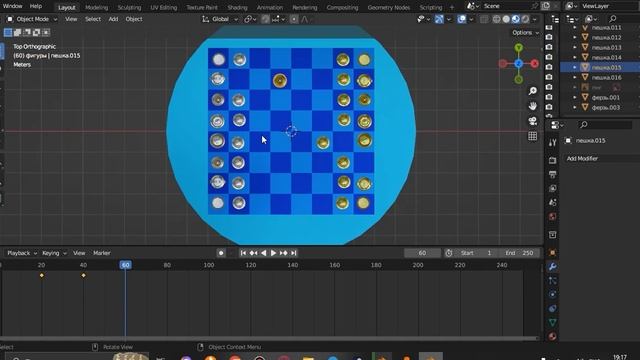Image resolution: width=640 pixels, height=360 pixels.
Task: Click the green Y axis on navigation gizmo
Action: 518,48
